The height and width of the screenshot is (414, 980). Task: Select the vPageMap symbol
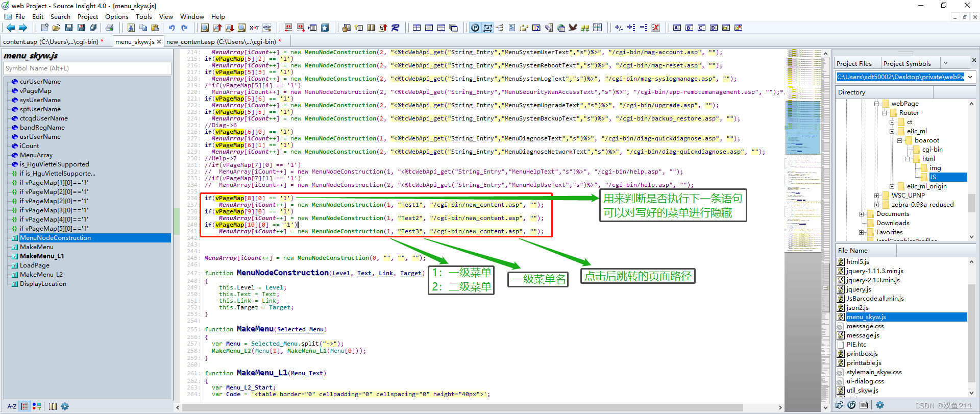[x=36, y=91]
